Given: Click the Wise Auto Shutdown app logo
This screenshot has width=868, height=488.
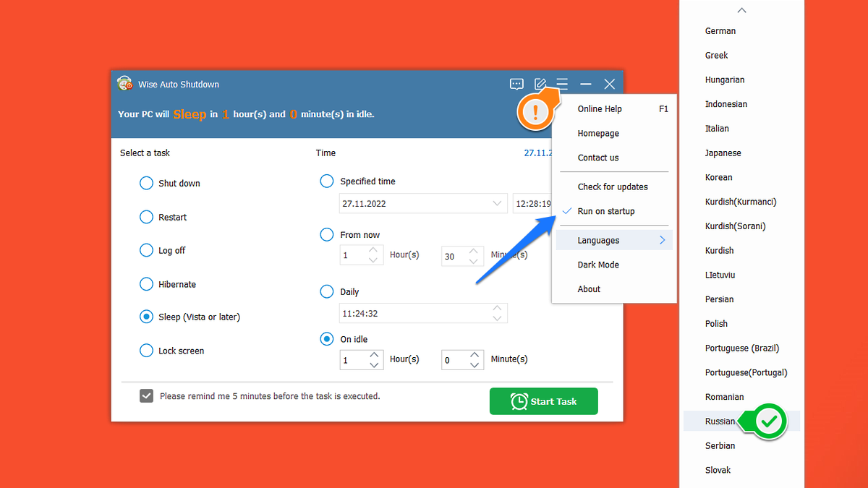Looking at the screenshot, I should 124,84.
